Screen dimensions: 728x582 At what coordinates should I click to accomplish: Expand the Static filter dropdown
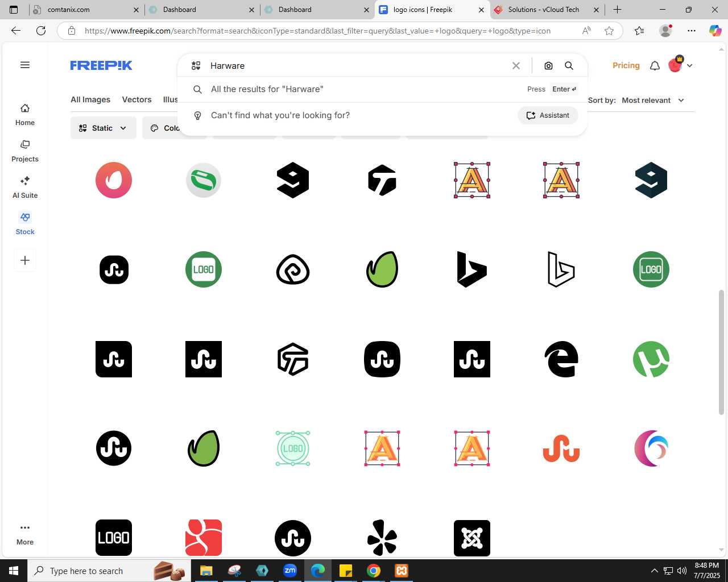point(104,128)
